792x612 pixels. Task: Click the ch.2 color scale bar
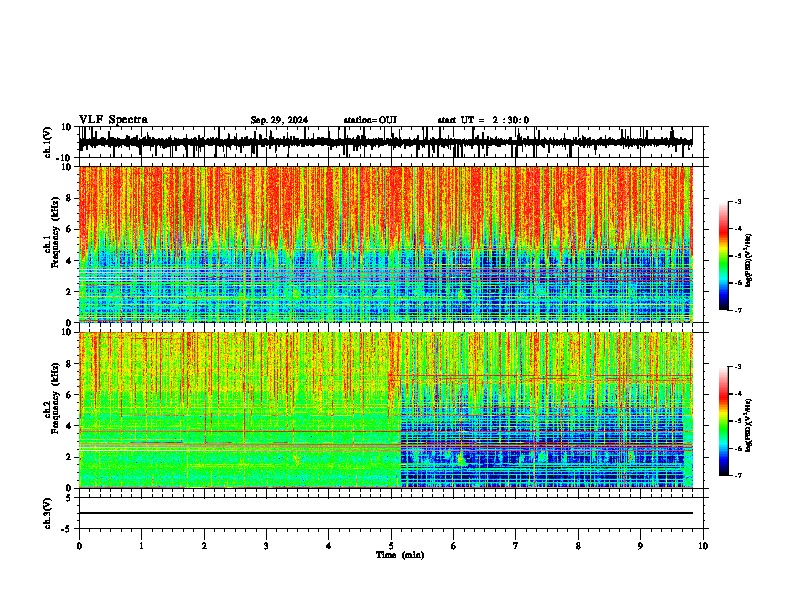click(x=724, y=421)
